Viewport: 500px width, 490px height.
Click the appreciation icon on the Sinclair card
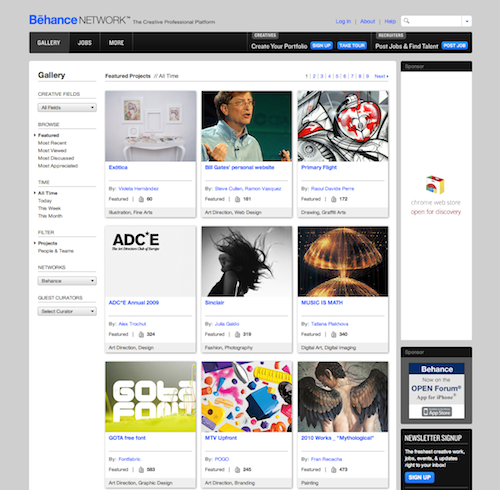coord(237,334)
